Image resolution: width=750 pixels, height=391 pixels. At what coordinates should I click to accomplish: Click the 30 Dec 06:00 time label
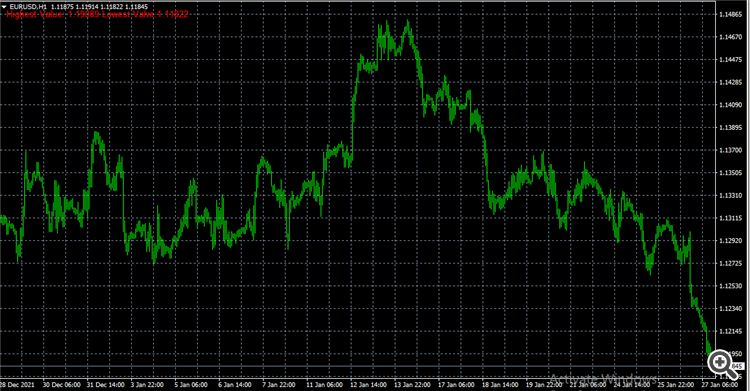click(62, 385)
